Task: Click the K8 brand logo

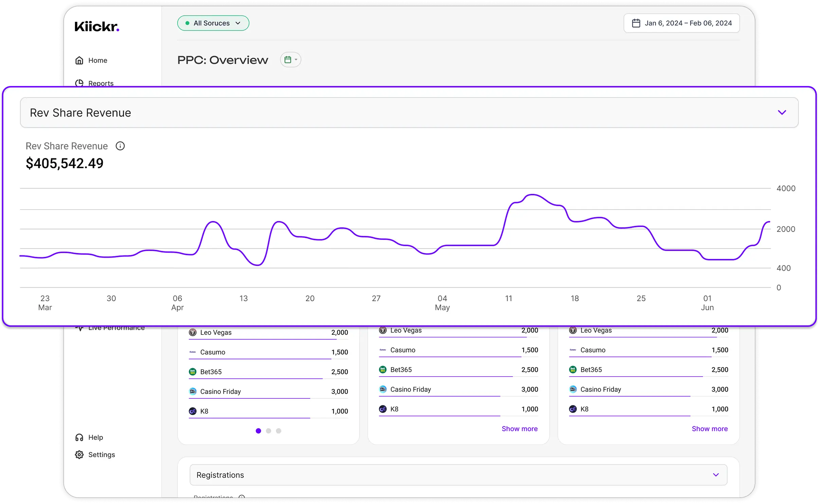Action: (x=192, y=411)
